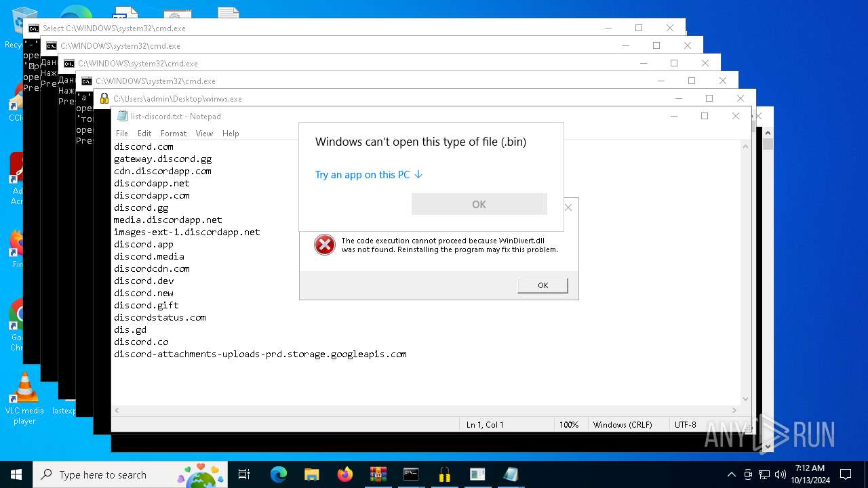Viewport: 868px width, 488px height.
Task: Open Notepad Edit menu
Action: [144, 134]
